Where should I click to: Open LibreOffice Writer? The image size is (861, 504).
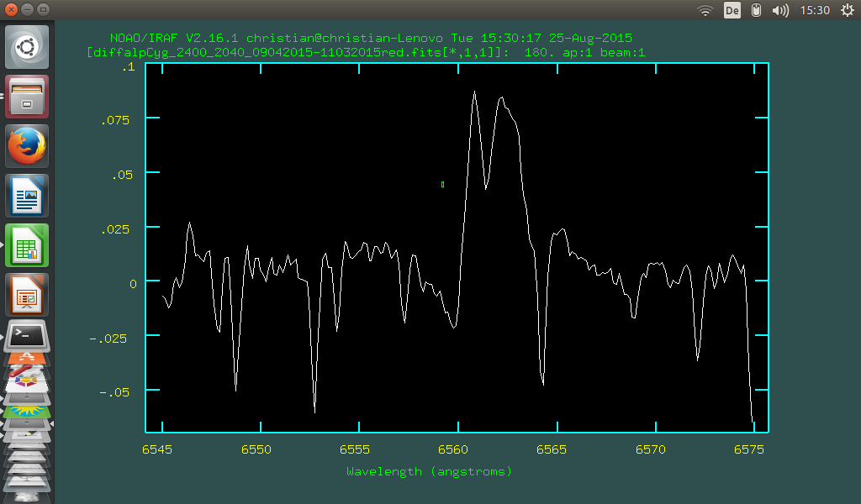(x=25, y=195)
